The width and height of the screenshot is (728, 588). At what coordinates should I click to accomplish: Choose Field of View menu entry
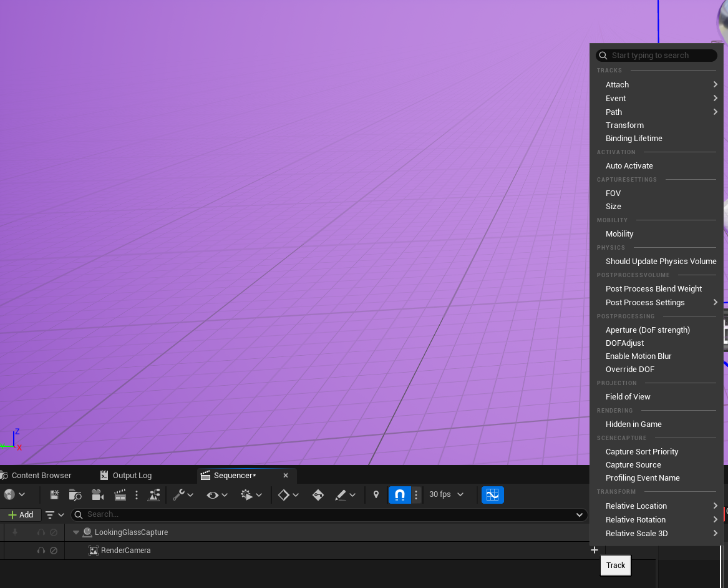[x=628, y=397]
